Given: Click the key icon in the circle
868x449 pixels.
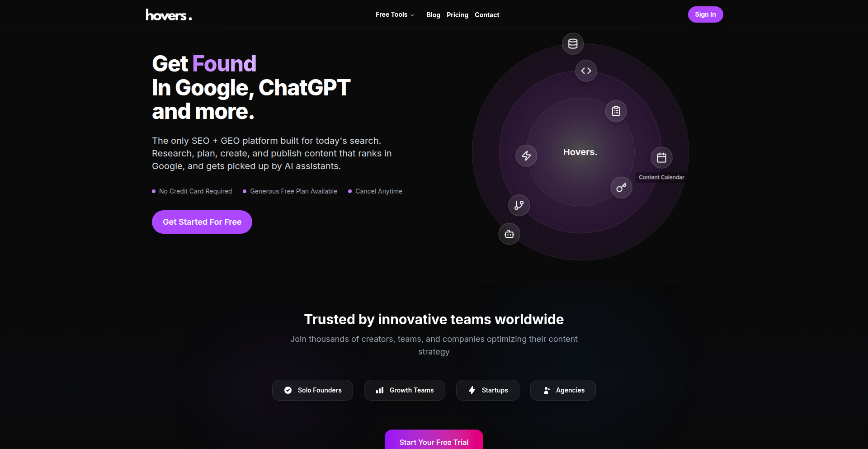Looking at the screenshot, I should pos(622,188).
